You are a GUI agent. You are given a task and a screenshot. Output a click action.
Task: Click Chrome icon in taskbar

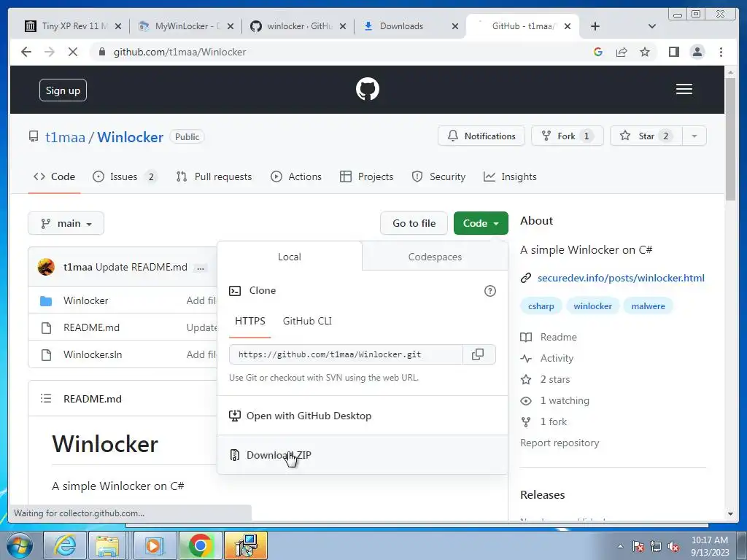pos(200,545)
